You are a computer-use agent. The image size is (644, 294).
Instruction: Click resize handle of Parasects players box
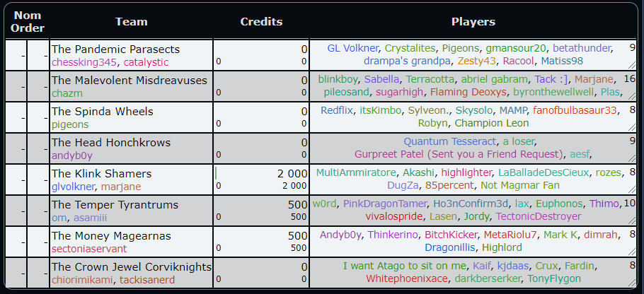pos(632,66)
